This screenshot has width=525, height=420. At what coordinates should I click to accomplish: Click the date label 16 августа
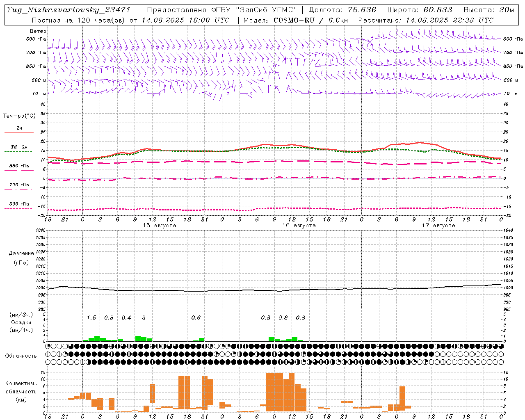click(x=299, y=226)
